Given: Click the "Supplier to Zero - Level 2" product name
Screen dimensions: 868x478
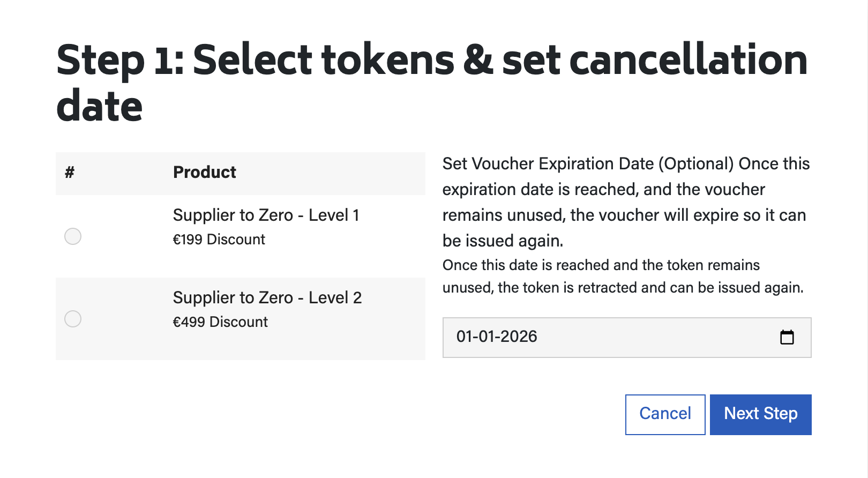Looking at the screenshot, I should (267, 298).
